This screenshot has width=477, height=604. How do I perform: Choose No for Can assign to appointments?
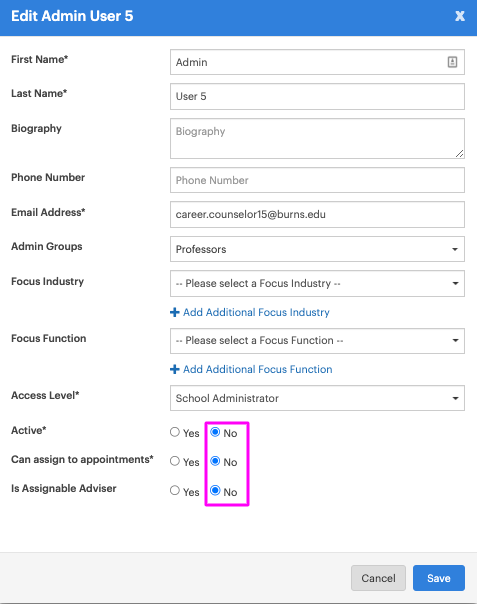click(x=215, y=461)
